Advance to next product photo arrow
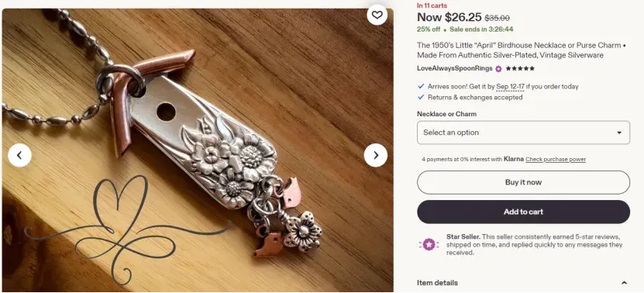Image resolution: width=644 pixels, height=293 pixels. pyautogui.click(x=375, y=155)
